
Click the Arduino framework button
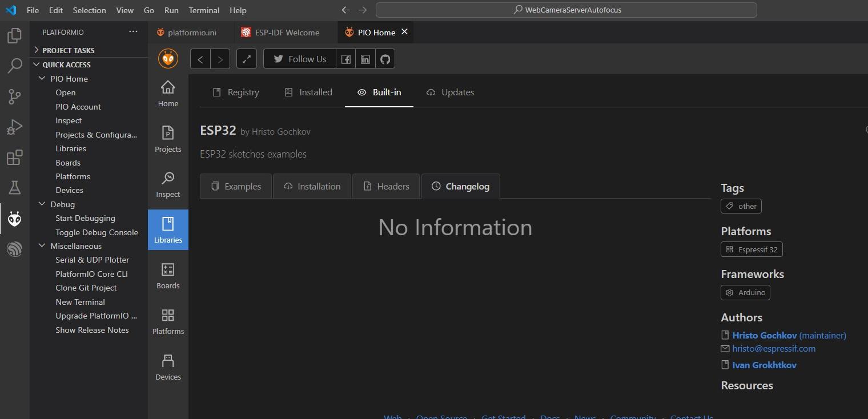pos(745,292)
